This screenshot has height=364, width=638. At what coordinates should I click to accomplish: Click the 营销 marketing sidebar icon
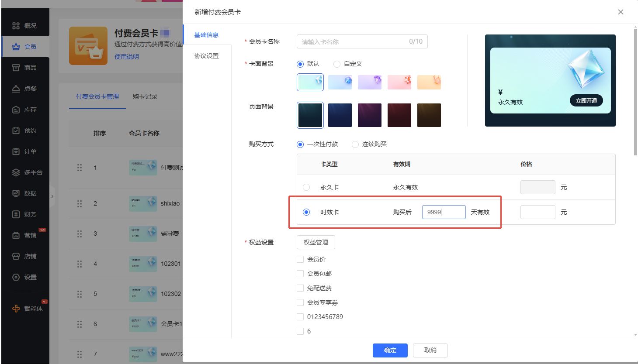click(x=16, y=235)
